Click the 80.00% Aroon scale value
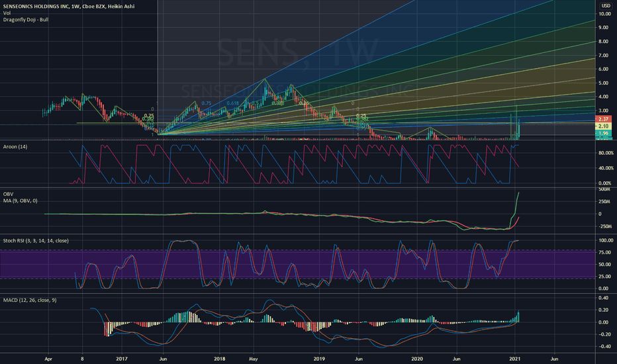The image size is (617, 364). point(606,153)
